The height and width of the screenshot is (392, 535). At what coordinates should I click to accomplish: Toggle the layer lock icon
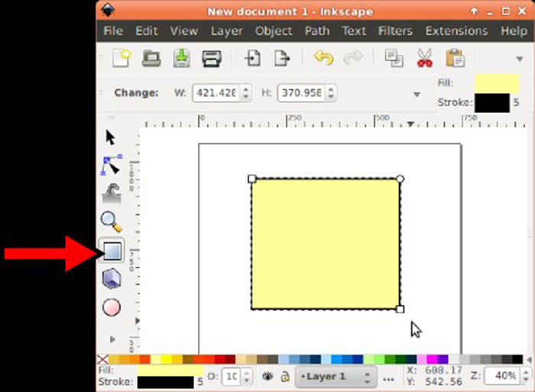click(284, 377)
